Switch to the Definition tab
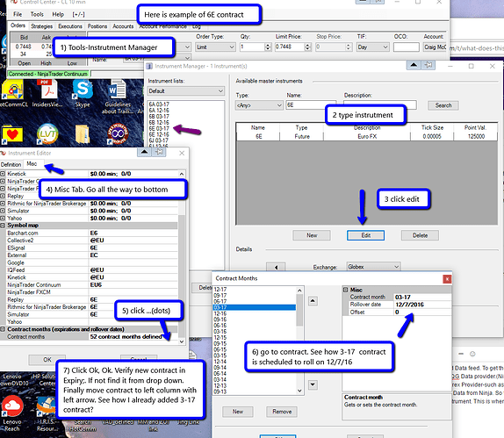Screen dimensions: 504x438 11,164
